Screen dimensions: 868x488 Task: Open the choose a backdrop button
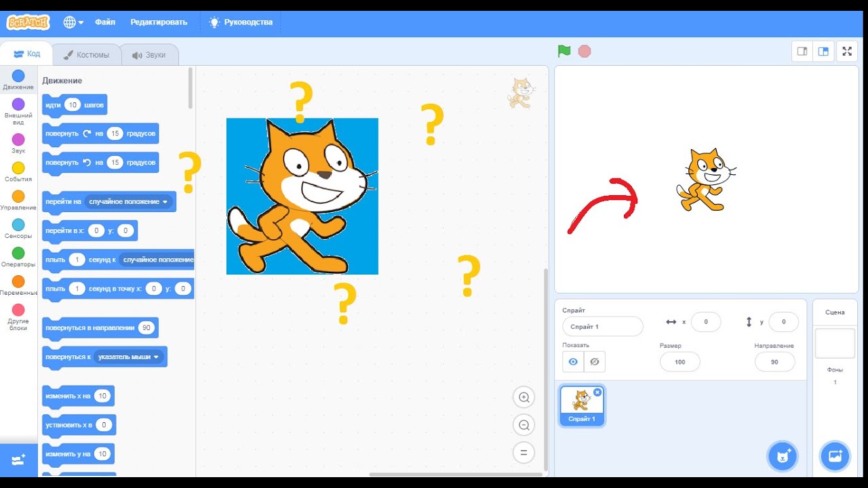[835, 455]
